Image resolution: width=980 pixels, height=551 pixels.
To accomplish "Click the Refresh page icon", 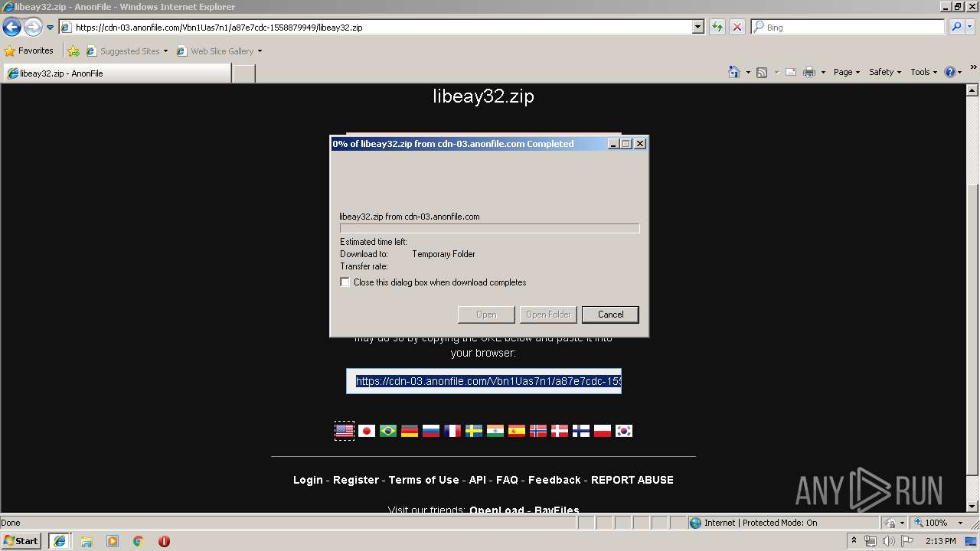I will (717, 28).
